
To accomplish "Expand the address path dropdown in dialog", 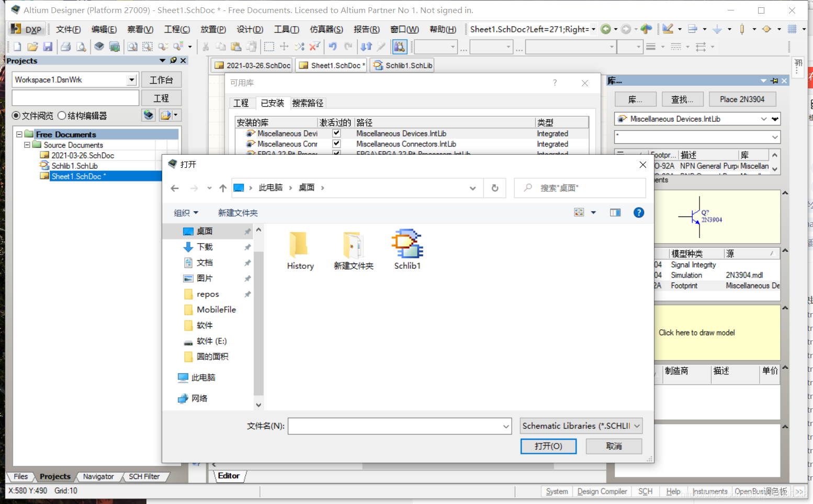I will pos(472,188).
